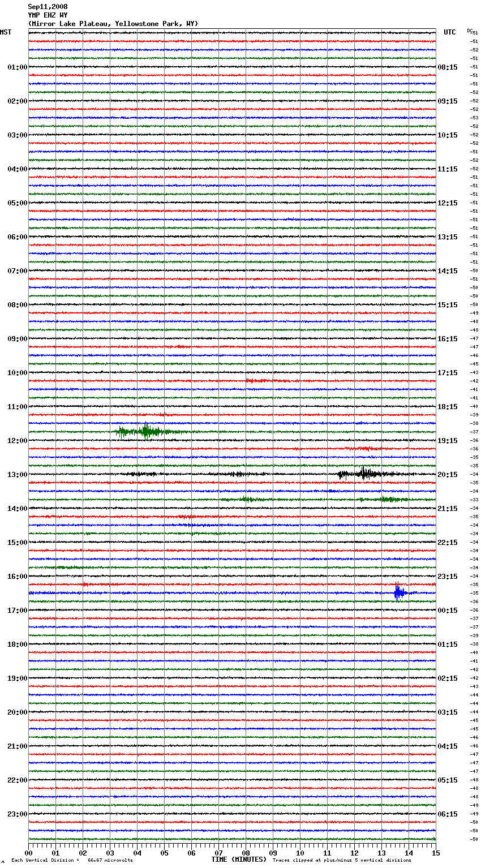The height and width of the screenshot is (868, 481).
Task: Click the 11:15 UTC time label
Action: [448, 169]
